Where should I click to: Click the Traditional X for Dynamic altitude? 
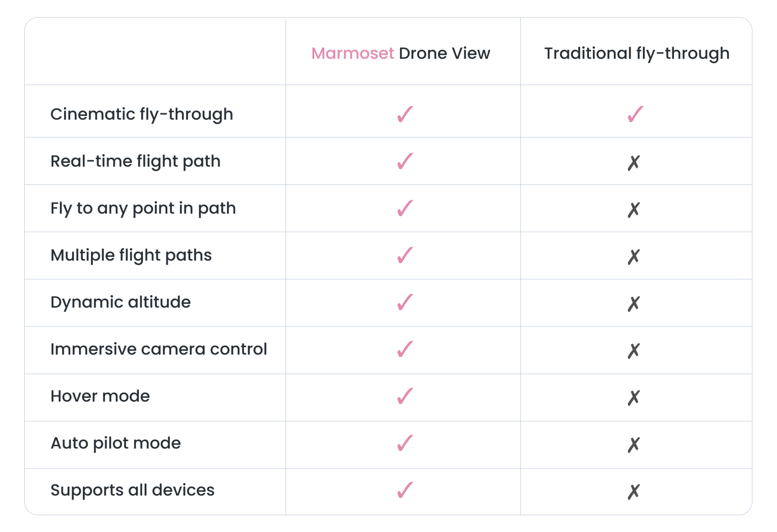click(x=634, y=304)
